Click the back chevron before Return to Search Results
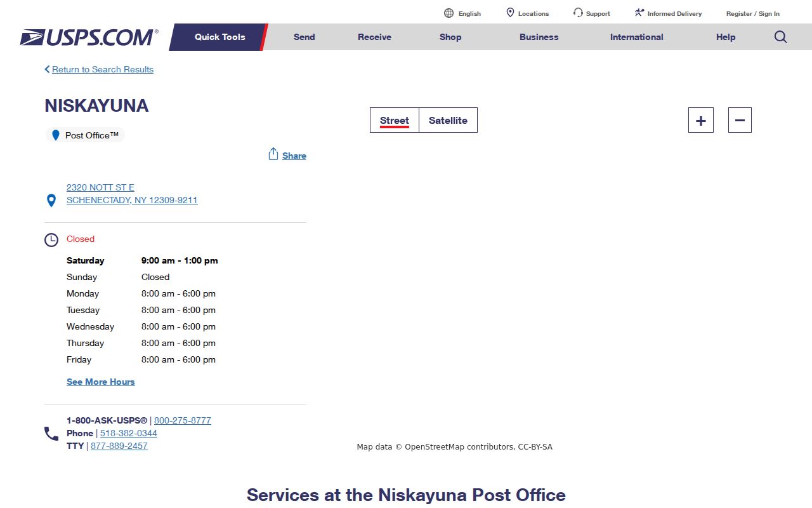This screenshot has height=508, width=812. click(x=47, y=69)
